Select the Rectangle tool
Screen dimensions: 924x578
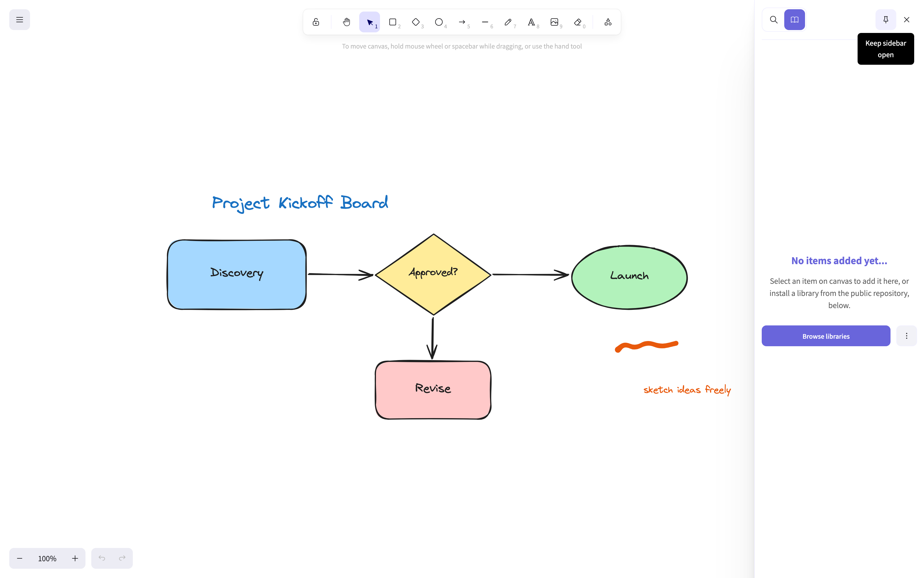click(x=392, y=22)
